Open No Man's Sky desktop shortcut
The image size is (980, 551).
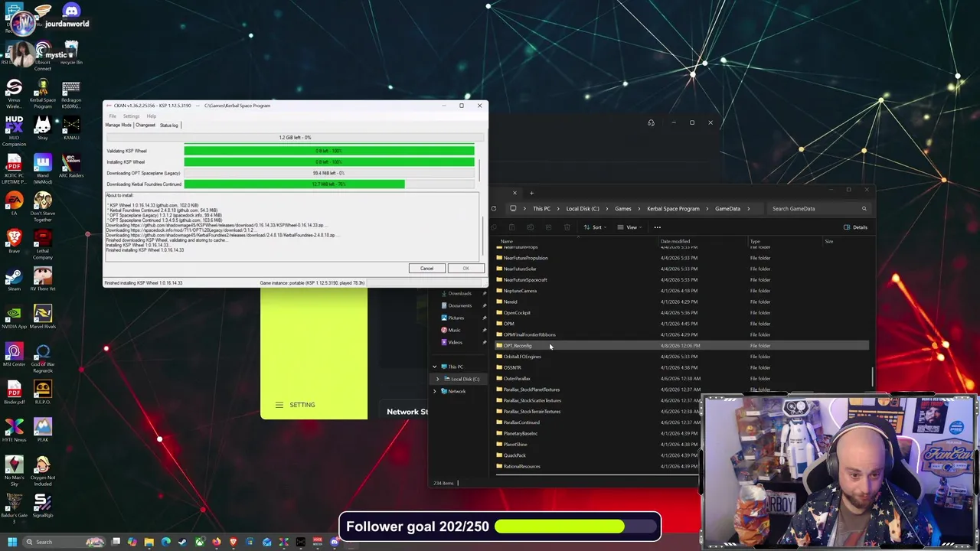[14, 471]
